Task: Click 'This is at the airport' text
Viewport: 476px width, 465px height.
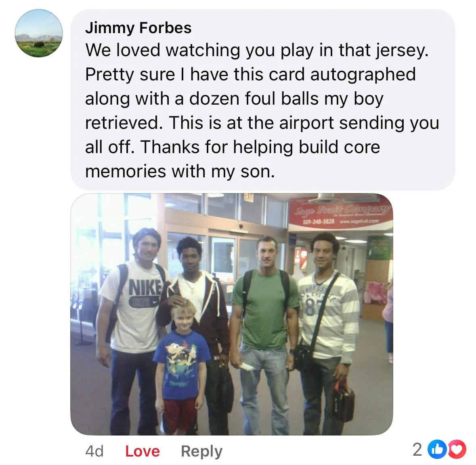Action: (252, 123)
